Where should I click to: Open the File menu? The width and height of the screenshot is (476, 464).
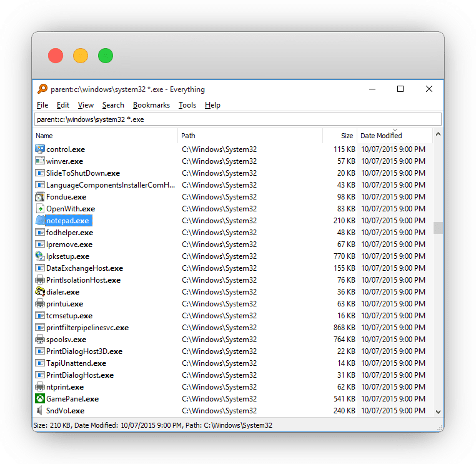[42, 105]
